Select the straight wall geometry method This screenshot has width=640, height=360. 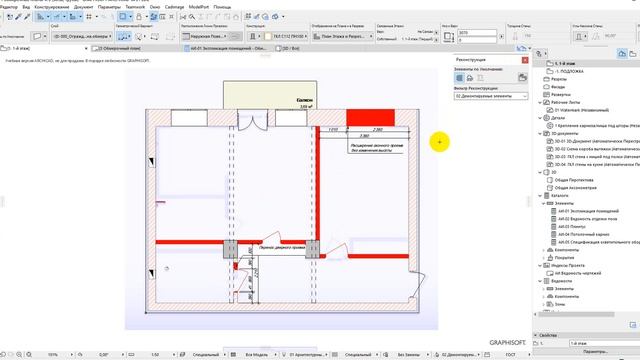coord(124,36)
